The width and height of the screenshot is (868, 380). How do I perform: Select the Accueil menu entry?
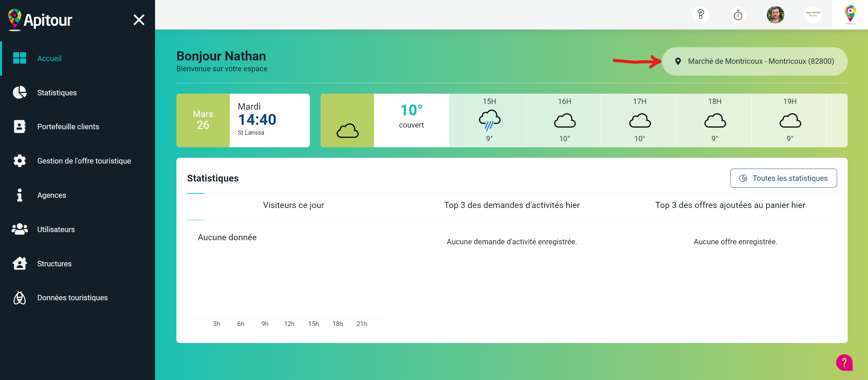coord(49,58)
